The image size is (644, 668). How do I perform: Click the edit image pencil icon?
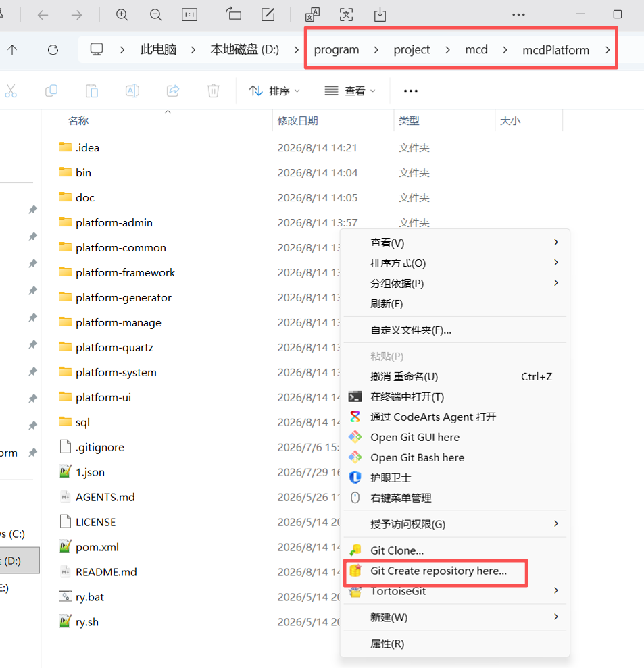tap(268, 14)
